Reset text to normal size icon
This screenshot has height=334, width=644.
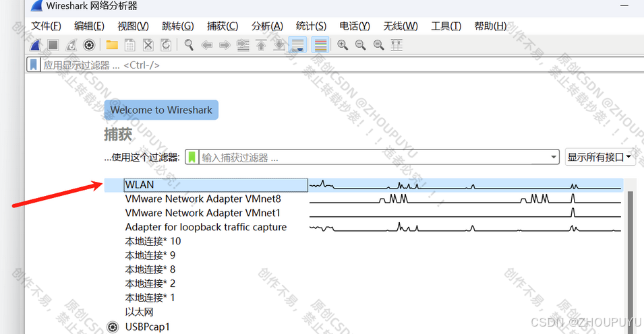tap(379, 44)
